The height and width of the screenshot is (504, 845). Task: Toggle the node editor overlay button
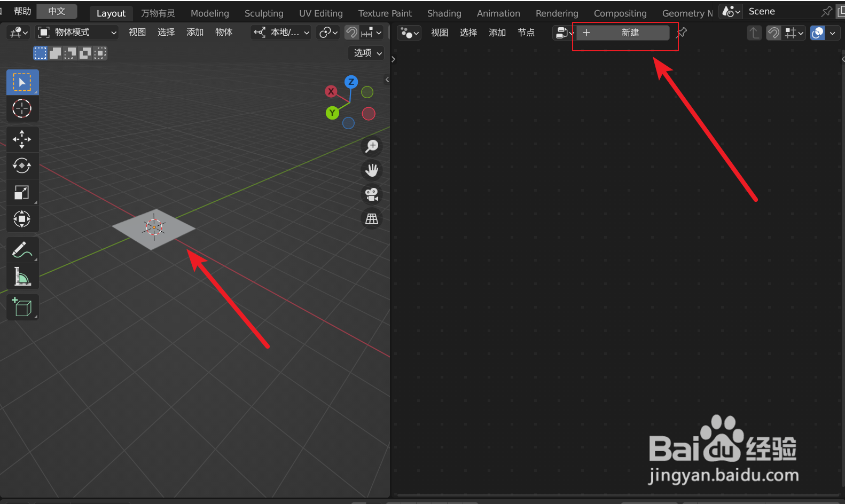[817, 33]
